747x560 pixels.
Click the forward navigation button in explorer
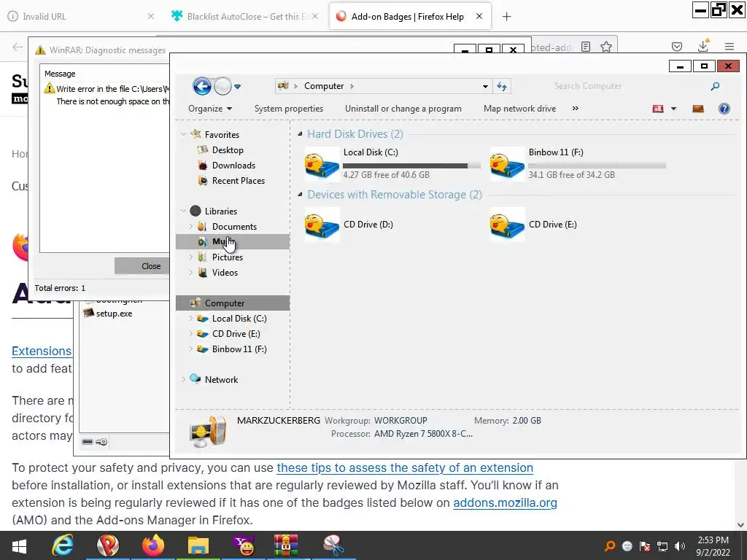222,86
